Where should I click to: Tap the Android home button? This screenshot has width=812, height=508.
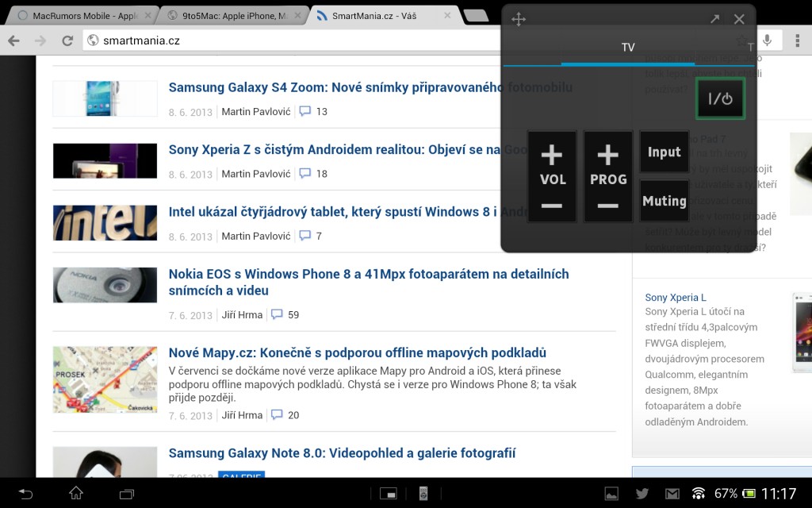(x=76, y=493)
